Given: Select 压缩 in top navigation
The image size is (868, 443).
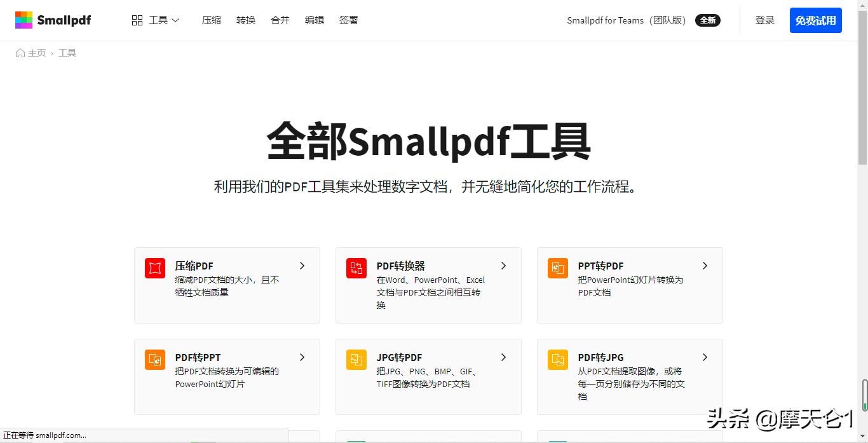Looking at the screenshot, I should pos(212,20).
